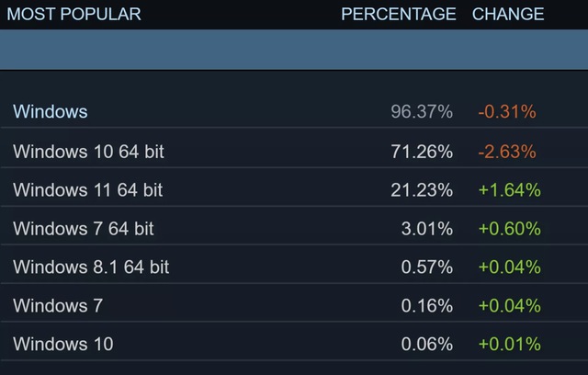Click the +1.64% change value
588x375 pixels.
(x=509, y=190)
